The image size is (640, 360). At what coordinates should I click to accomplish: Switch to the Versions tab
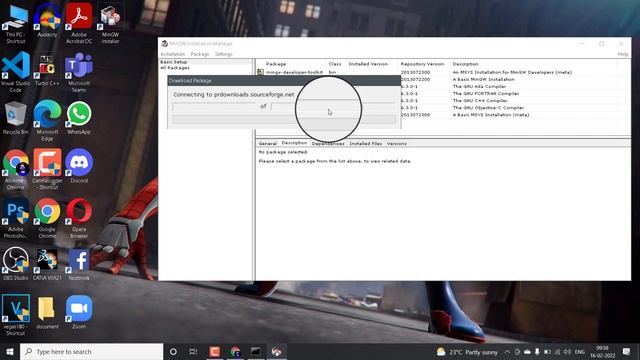[x=397, y=143]
